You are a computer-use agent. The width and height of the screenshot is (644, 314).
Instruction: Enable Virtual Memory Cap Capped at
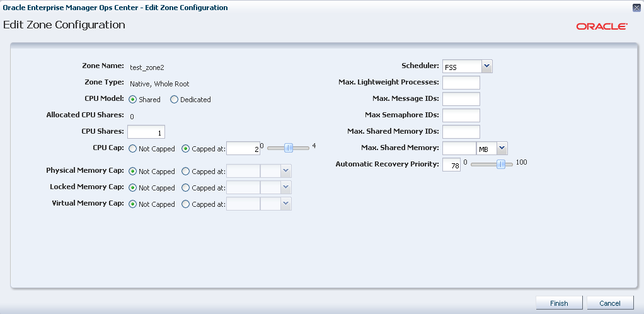(x=185, y=204)
